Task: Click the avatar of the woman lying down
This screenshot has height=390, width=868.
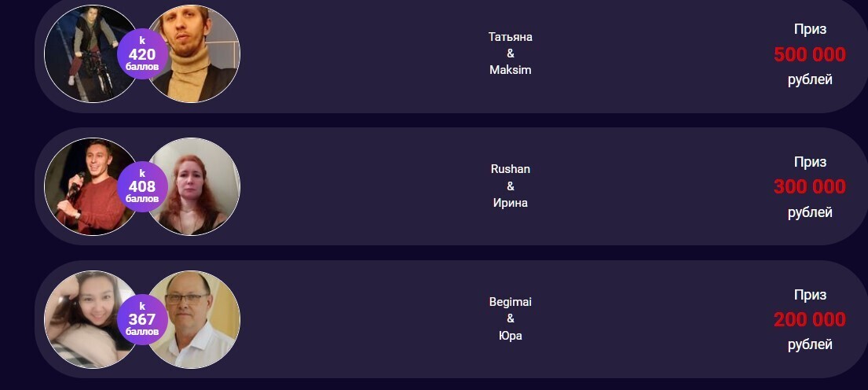Action: (x=85, y=319)
